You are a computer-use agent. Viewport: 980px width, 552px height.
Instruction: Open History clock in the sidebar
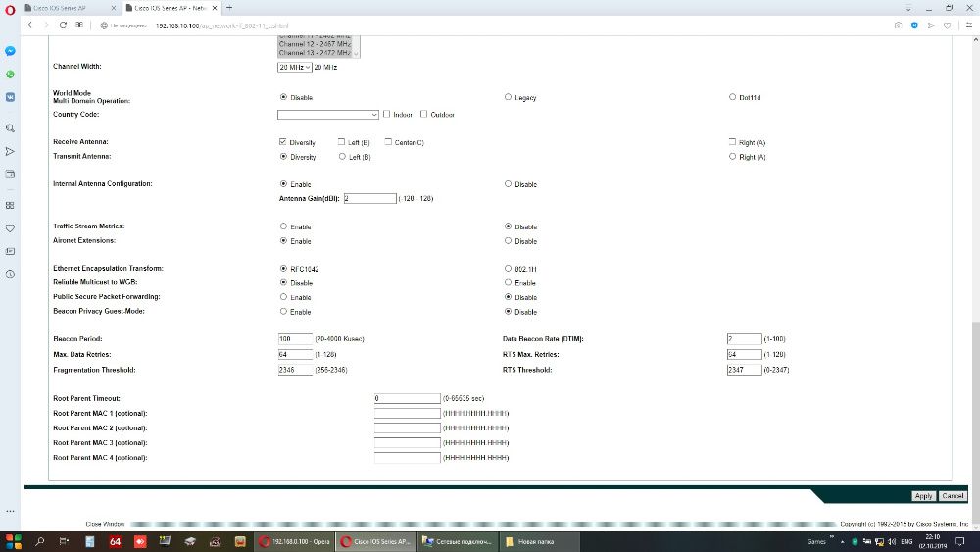10,275
